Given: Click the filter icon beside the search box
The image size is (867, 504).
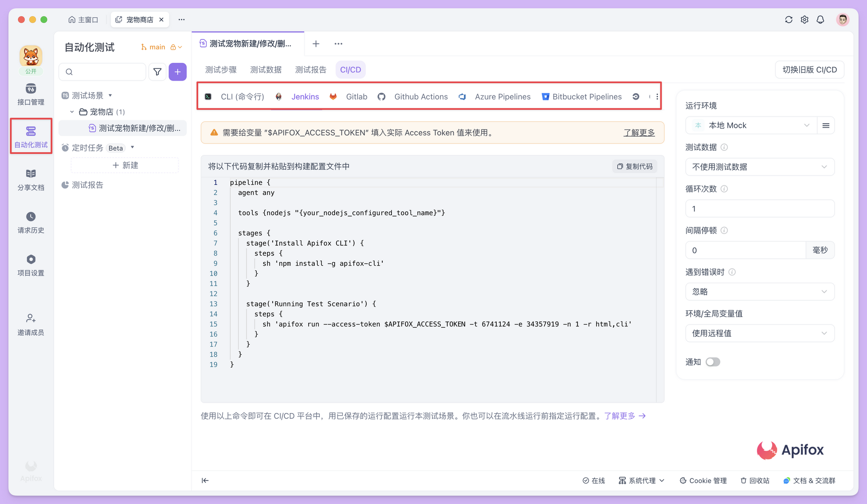Looking at the screenshot, I should click(x=157, y=72).
